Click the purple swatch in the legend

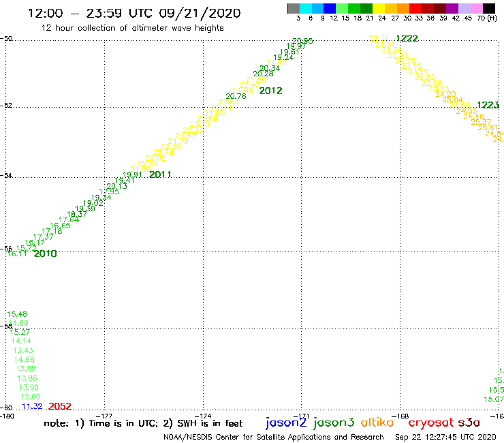point(452,9)
